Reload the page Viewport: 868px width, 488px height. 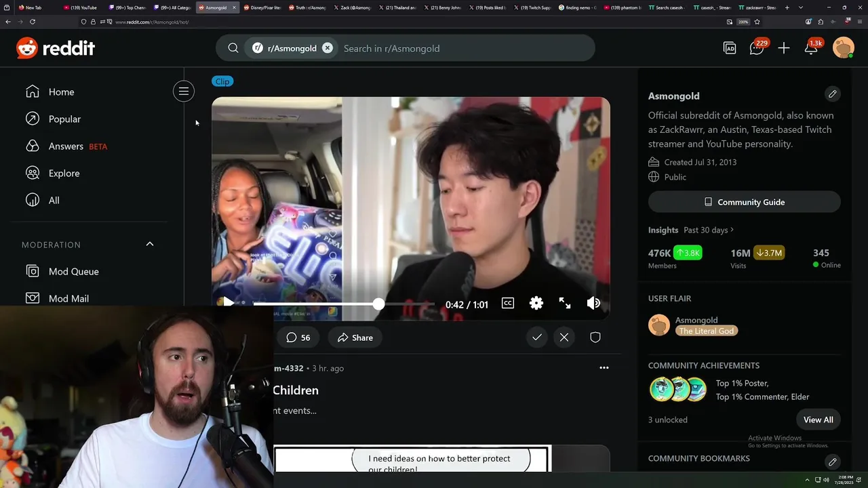pos(32,22)
